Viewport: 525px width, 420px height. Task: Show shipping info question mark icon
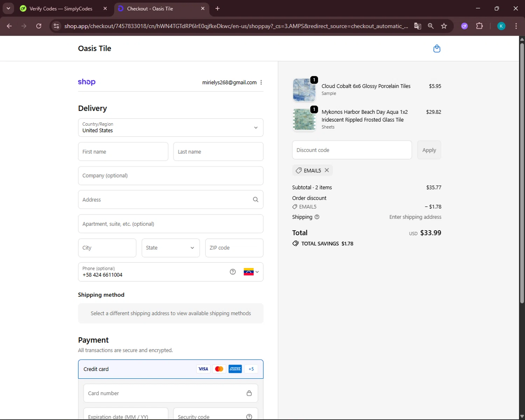tap(317, 217)
